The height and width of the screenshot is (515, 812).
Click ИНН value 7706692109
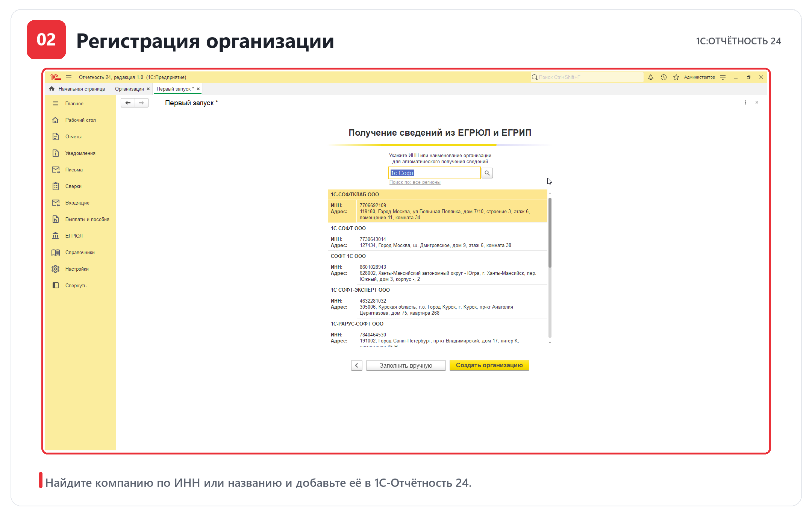point(373,206)
